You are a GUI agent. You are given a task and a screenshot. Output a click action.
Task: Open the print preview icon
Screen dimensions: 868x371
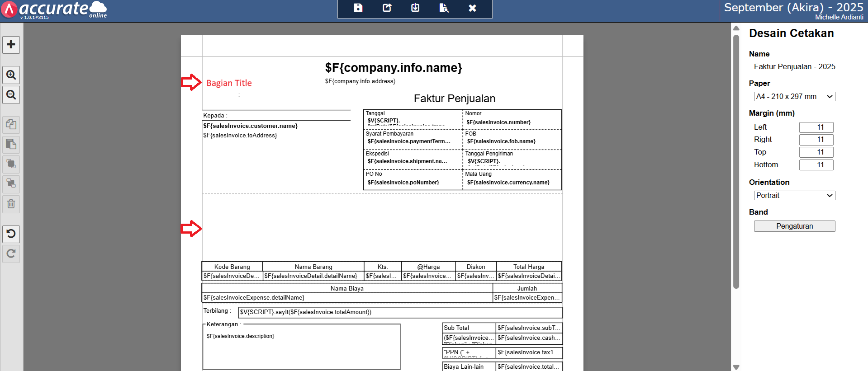coord(444,8)
